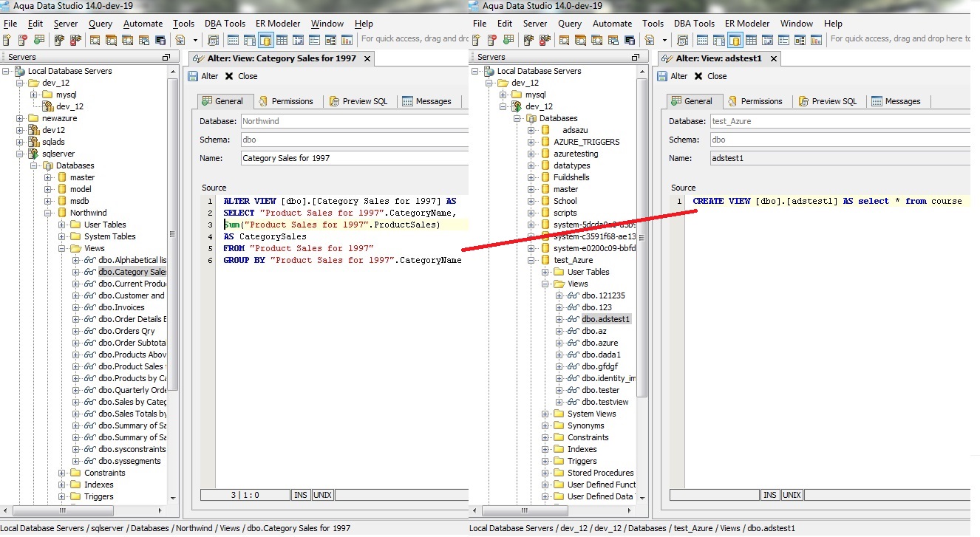This screenshot has width=980, height=537.
Task: Switch to Preview SQL tab in left window
Action: pyautogui.click(x=358, y=101)
